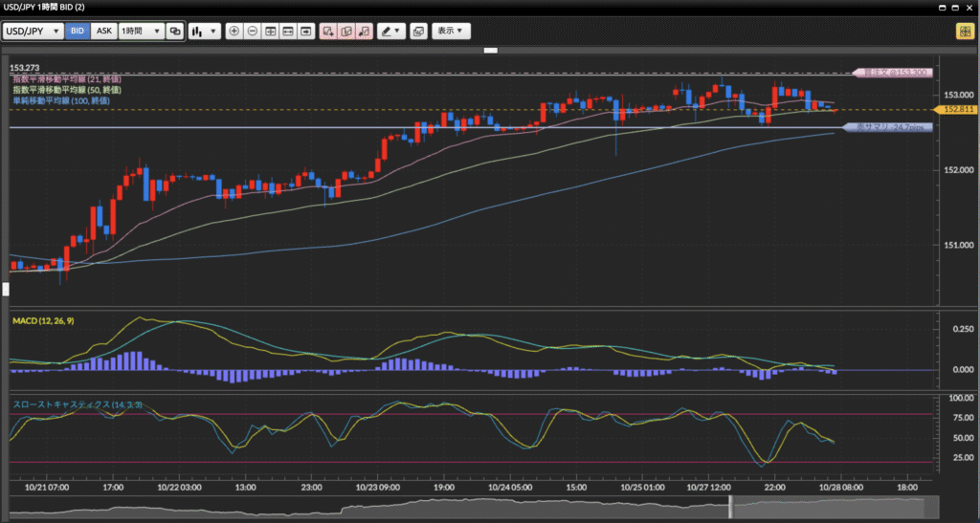The width and height of the screenshot is (980, 523).
Task: Click the yellow crosshair icon at top right
Action: pos(962,31)
